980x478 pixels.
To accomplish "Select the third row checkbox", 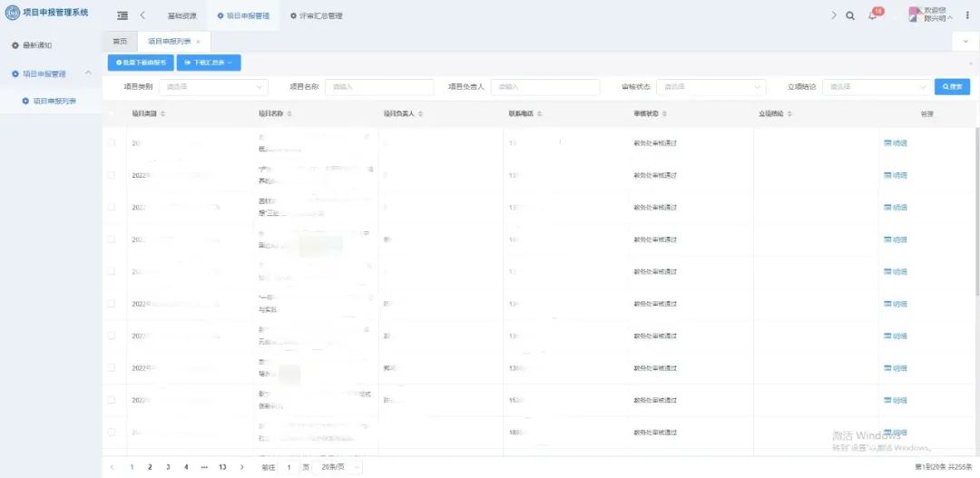I will click(112, 208).
